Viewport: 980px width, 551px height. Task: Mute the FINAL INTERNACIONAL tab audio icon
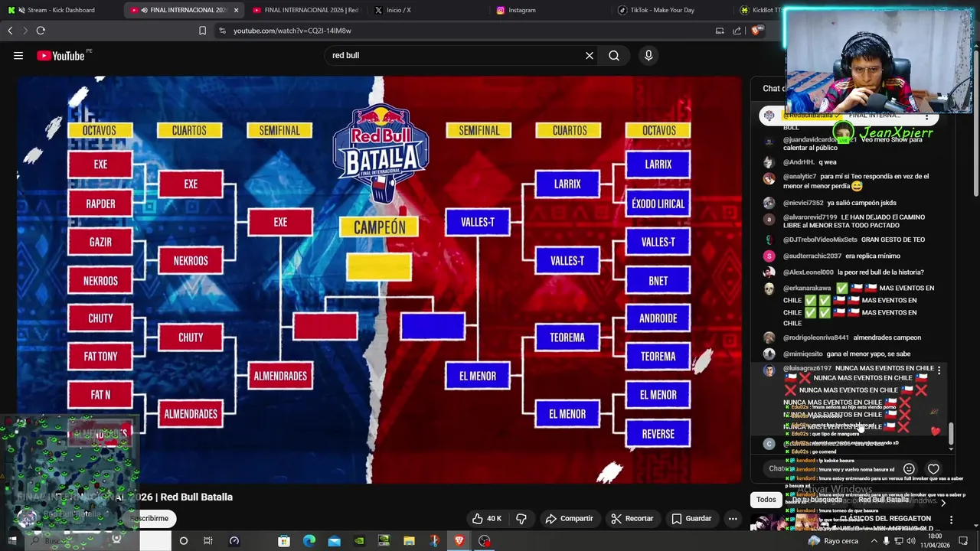(144, 10)
